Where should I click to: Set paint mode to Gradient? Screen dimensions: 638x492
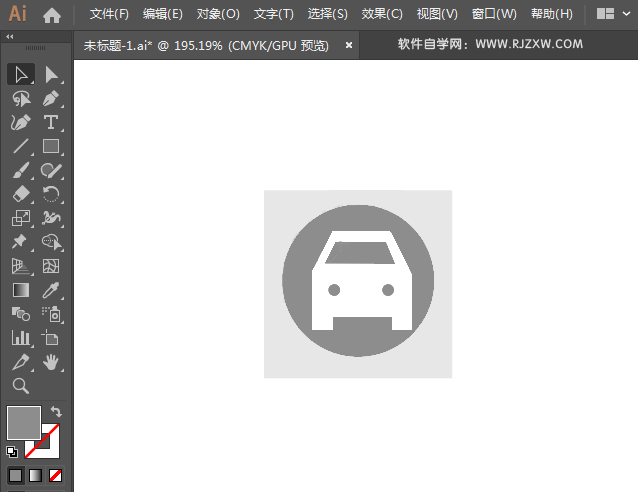(x=35, y=475)
